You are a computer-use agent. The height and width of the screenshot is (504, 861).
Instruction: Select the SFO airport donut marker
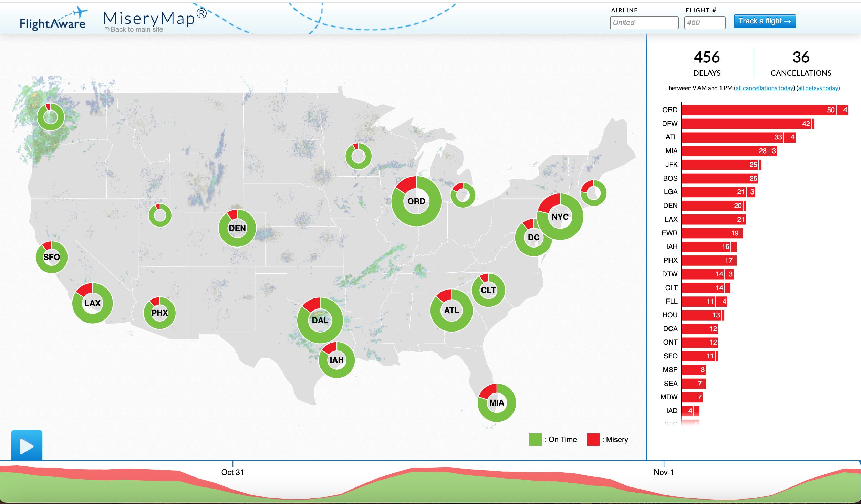(x=52, y=257)
